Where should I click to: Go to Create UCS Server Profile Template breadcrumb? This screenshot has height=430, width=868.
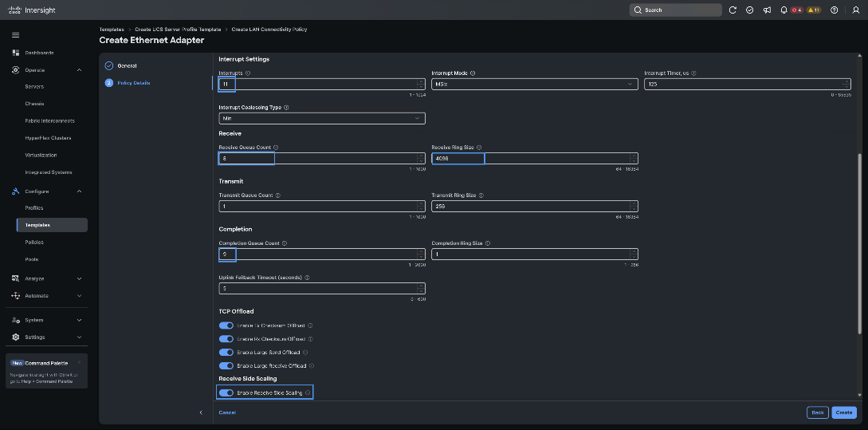pos(178,30)
